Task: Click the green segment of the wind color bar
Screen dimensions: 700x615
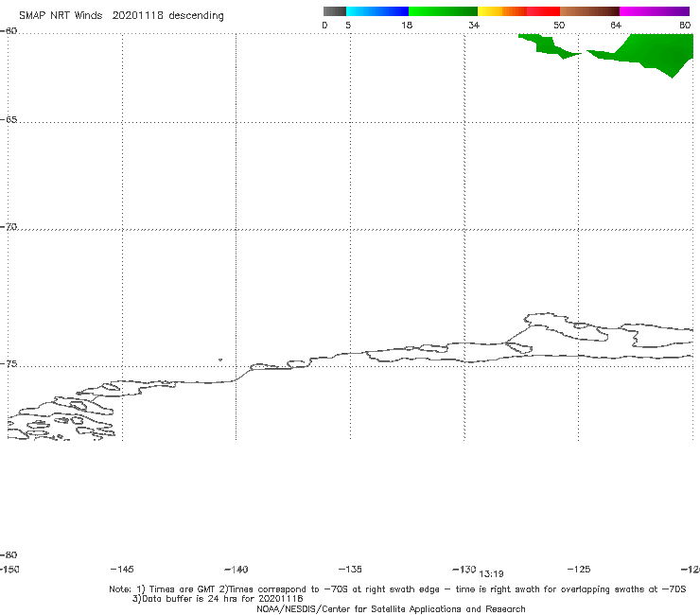Action: (444, 11)
